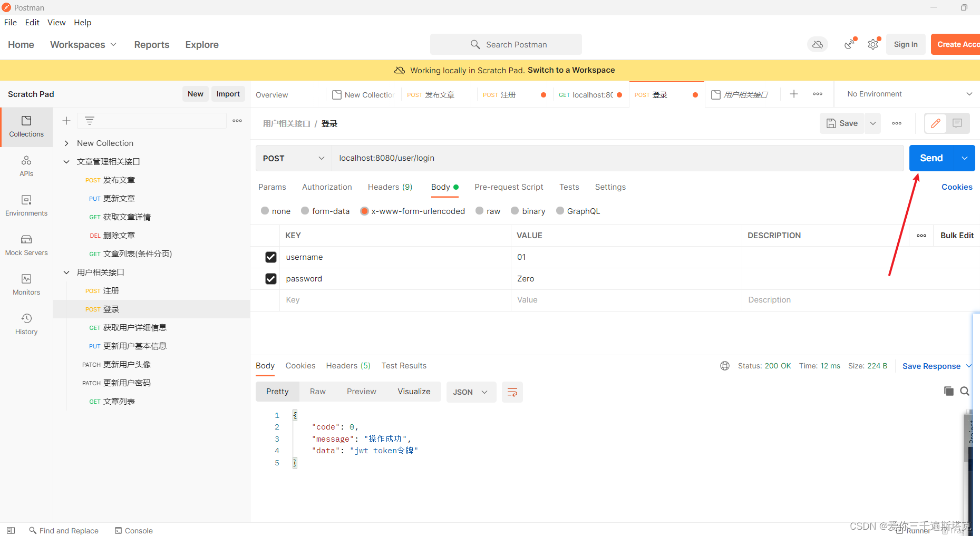The height and width of the screenshot is (536, 980).
Task: Open the HTTP method dropdown showing POST
Action: (293, 158)
